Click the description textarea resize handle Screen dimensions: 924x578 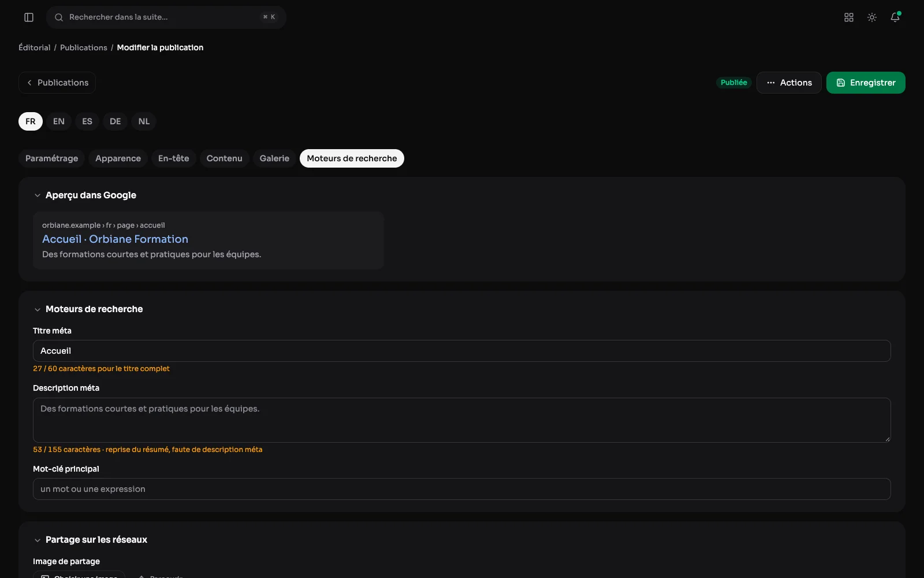(887, 439)
